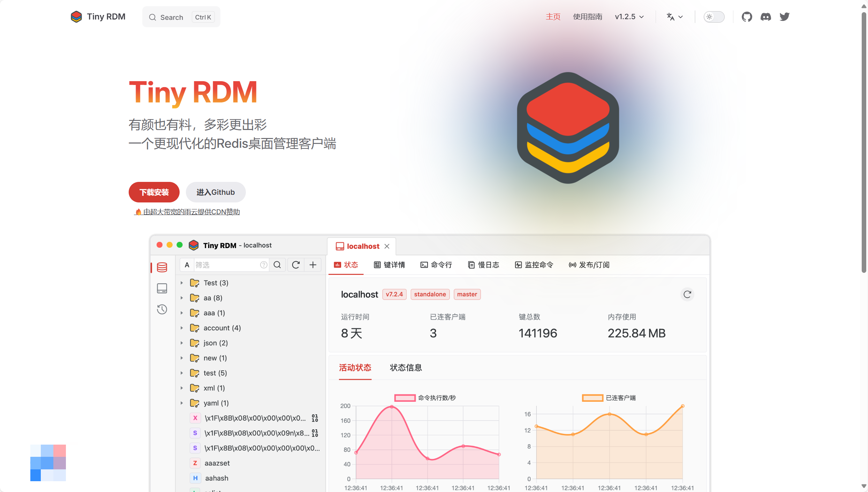Click the plus add key icon
The image size is (868, 492).
pyautogui.click(x=313, y=265)
